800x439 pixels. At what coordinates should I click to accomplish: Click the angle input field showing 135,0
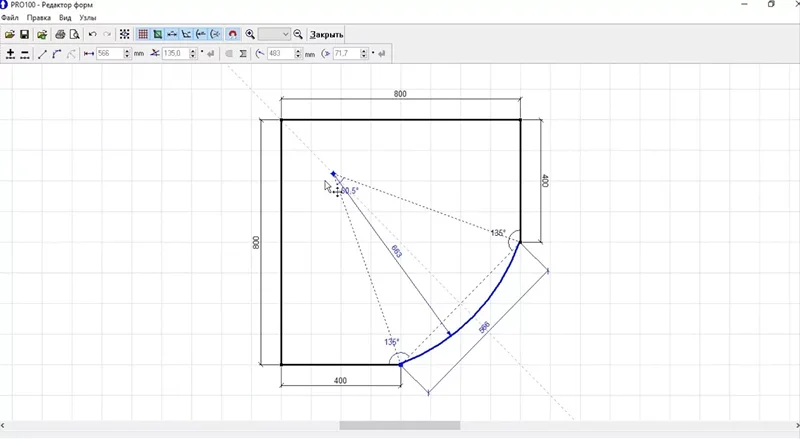click(176, 54)
